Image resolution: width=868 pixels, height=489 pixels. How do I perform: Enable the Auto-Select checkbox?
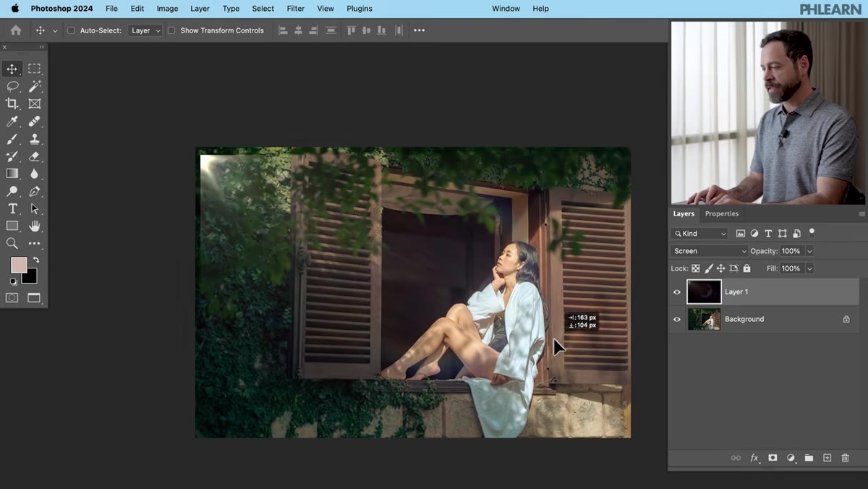[71, 30]
